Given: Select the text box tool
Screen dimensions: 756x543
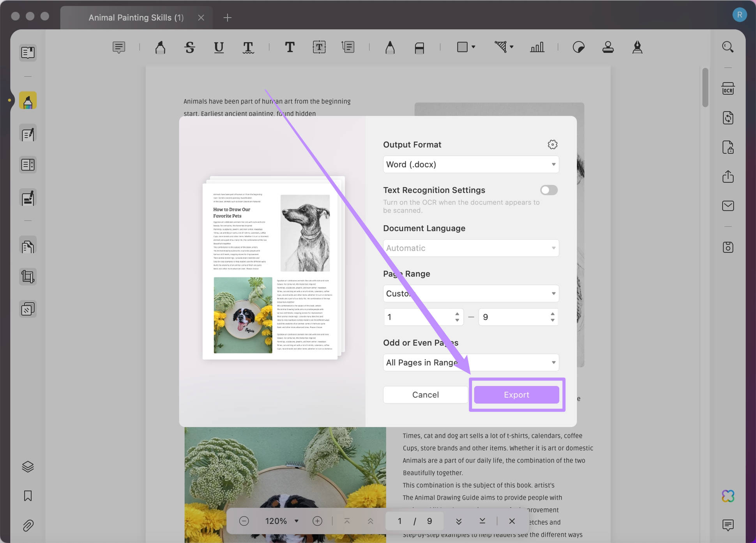Looking at the screenshot, I should pos(319,47).
